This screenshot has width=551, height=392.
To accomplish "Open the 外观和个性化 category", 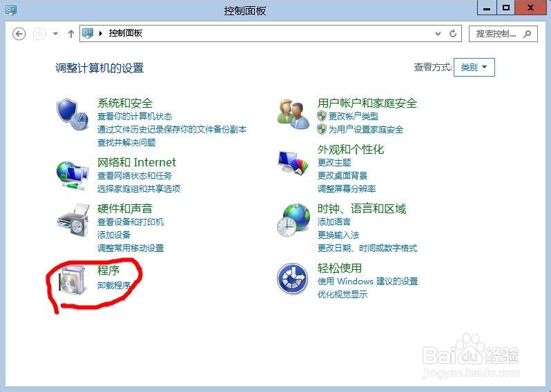I will pyautogui.click(x=351, y=149).
